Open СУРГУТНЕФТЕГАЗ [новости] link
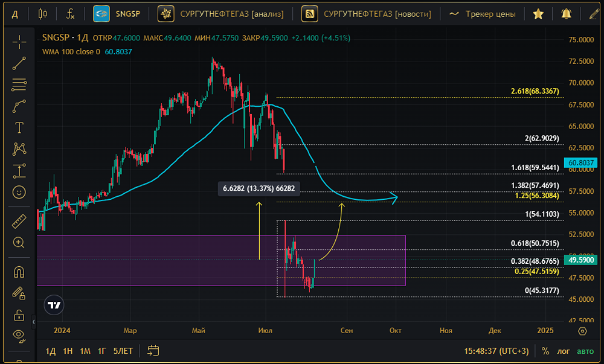 coord(367,14)
